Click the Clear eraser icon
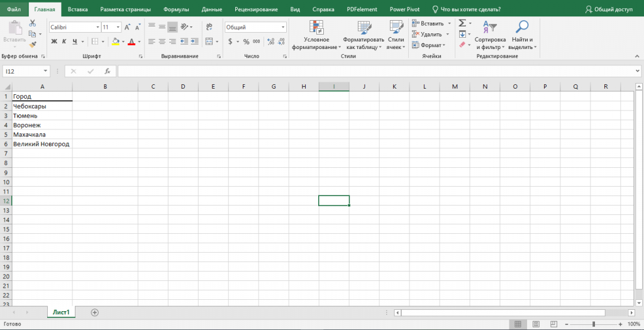The image size is (644, 330). click(x=462, y=45)
